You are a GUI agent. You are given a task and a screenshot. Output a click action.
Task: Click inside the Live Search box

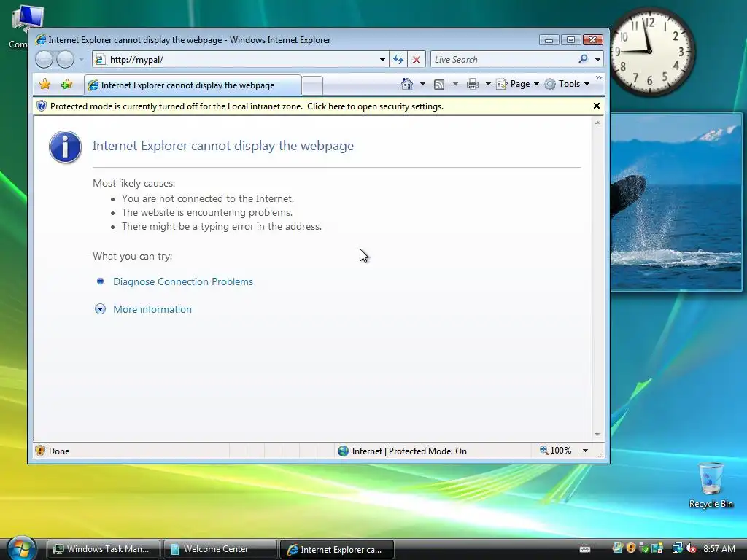[x=503, y=60]
